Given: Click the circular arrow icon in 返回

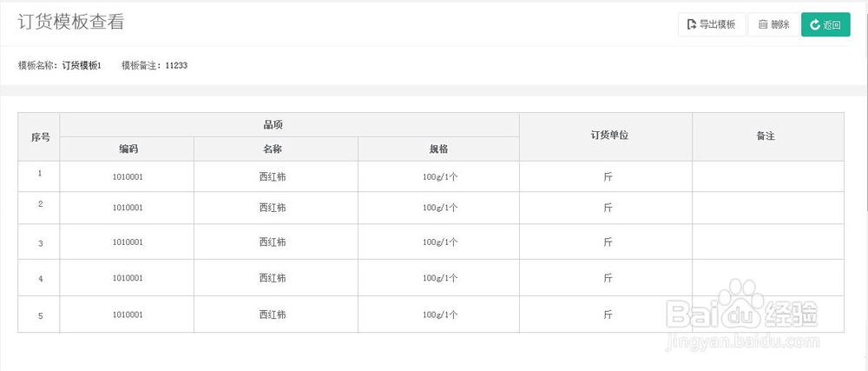Looking at the screenshot, I should click(815, 24).
